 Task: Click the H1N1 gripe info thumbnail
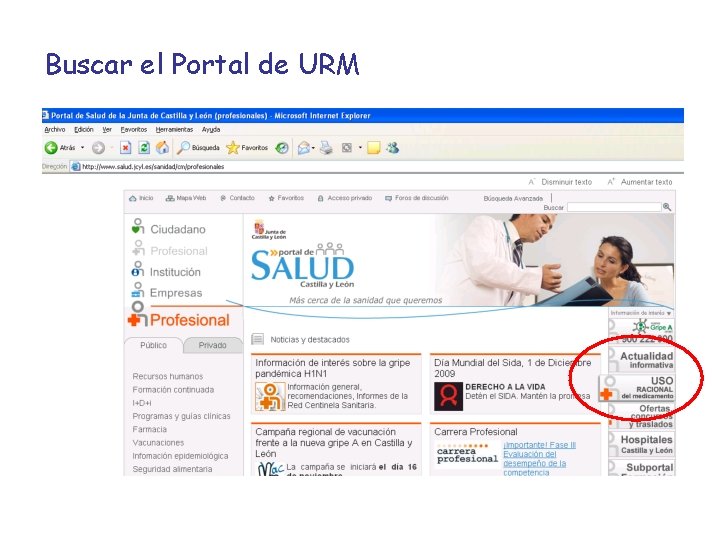pos(270,397)
